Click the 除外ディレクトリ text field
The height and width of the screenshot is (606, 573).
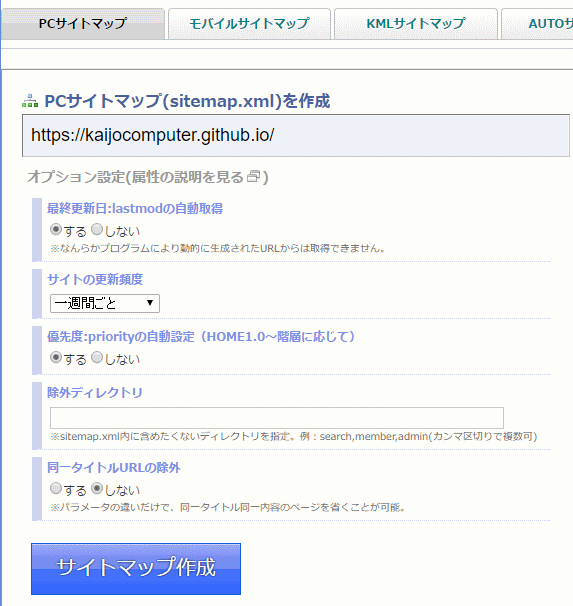(x=277, y=418)
